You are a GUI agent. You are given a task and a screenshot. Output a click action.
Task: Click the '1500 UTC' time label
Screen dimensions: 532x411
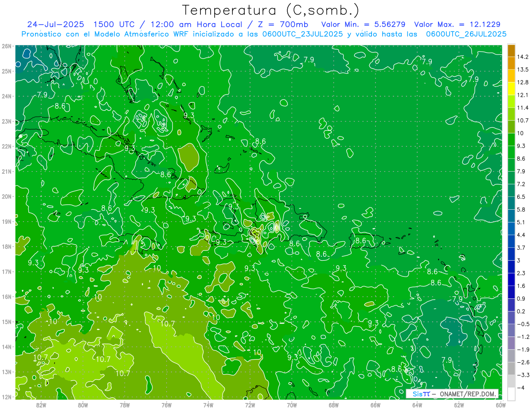(x=114, y=24)
